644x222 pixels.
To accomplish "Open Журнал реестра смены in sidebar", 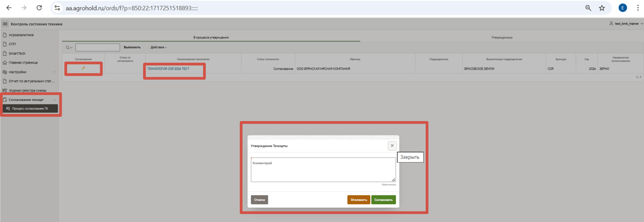I will tap(27, 90).
